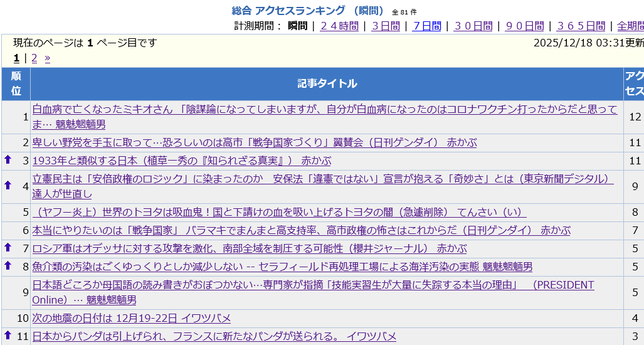The height and width of the screenshot is (345, 644).
Task: Open the トヨタは吸血鬼 article link
Action: [x=279, y=212]
